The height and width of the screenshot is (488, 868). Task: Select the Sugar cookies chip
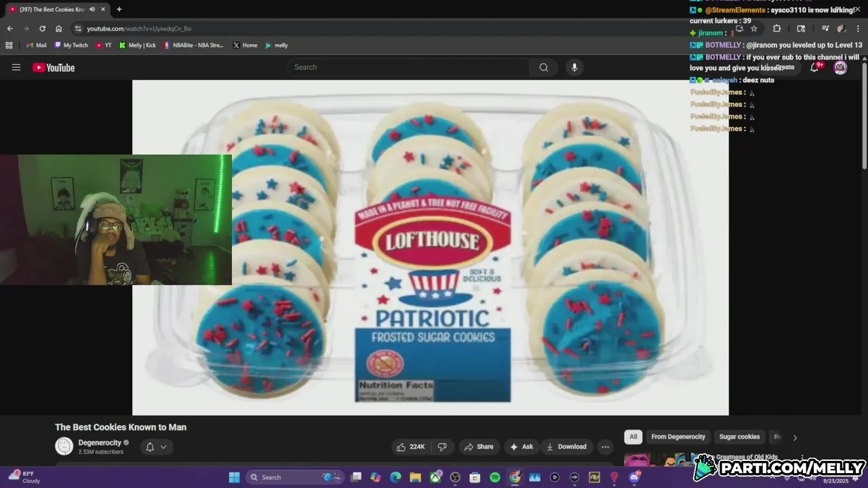(x=739, y=436)
